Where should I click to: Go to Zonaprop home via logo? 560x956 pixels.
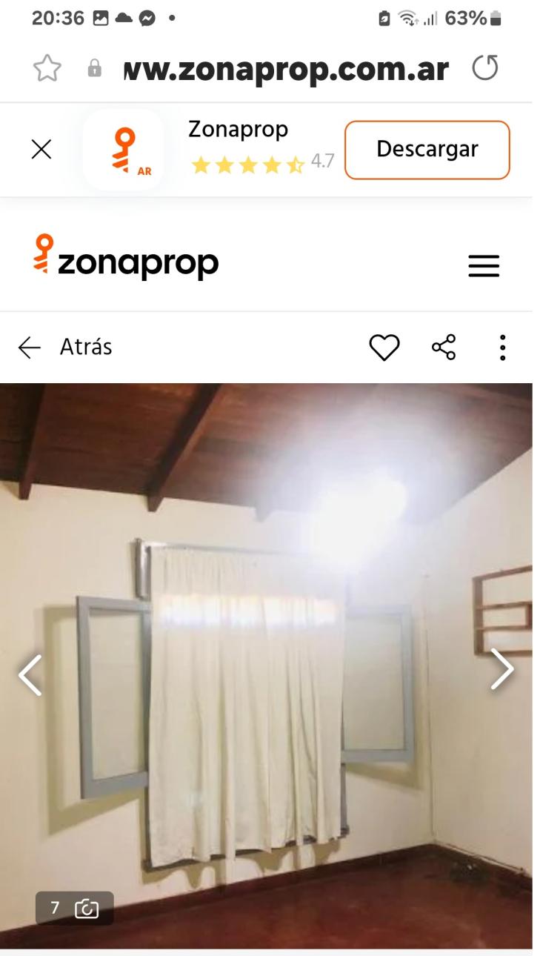(127, 256)
